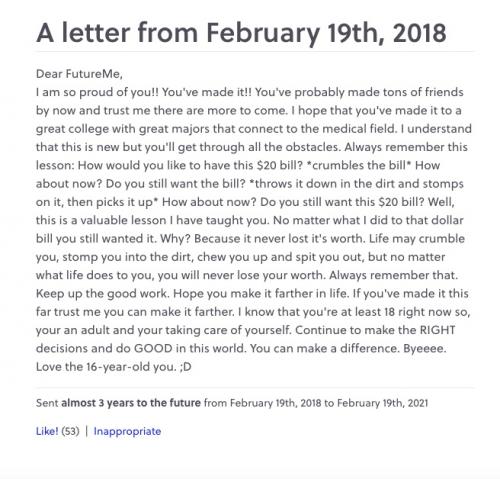Click the capitalized word 'RIGHT'

437,330
